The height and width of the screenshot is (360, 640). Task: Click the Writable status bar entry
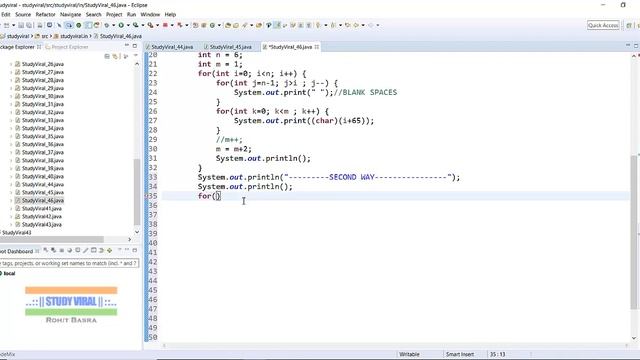[x=409, y=354]
